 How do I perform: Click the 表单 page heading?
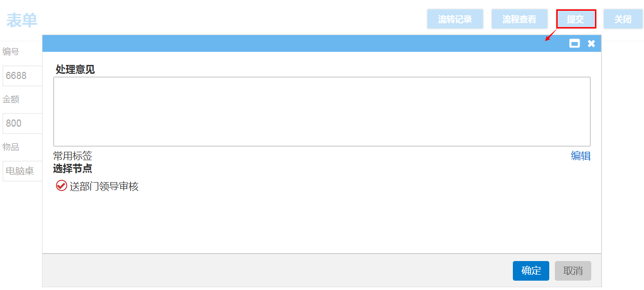pos(22,20)
